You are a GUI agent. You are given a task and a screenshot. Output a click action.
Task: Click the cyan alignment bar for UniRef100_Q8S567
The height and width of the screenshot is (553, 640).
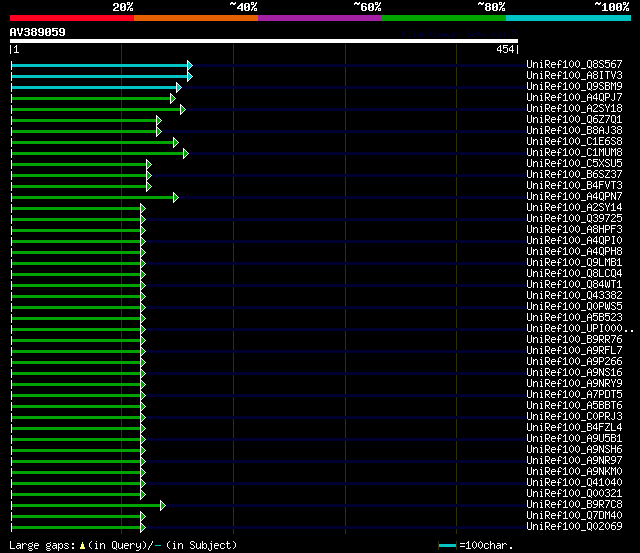(x=99, y=65)
